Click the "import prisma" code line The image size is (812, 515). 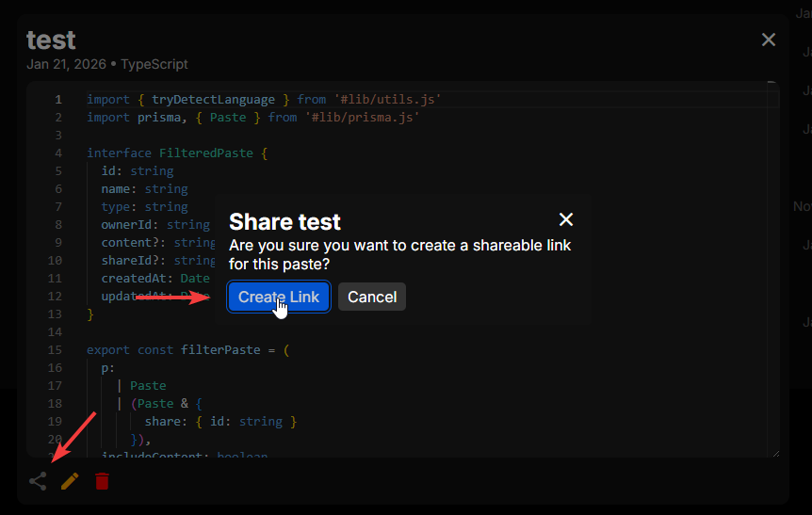coord(252,118)
